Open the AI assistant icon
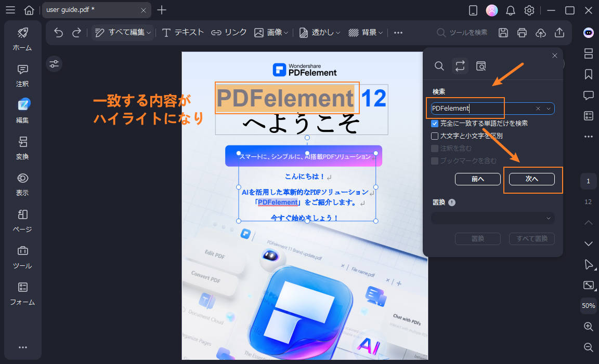Screen dimensions: 599x364 tap(588, 33)
